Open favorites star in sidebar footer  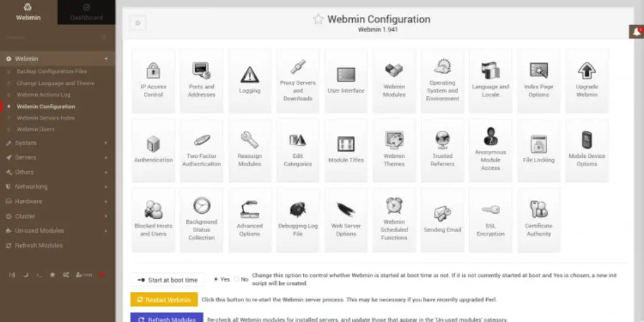pos(53,275)
